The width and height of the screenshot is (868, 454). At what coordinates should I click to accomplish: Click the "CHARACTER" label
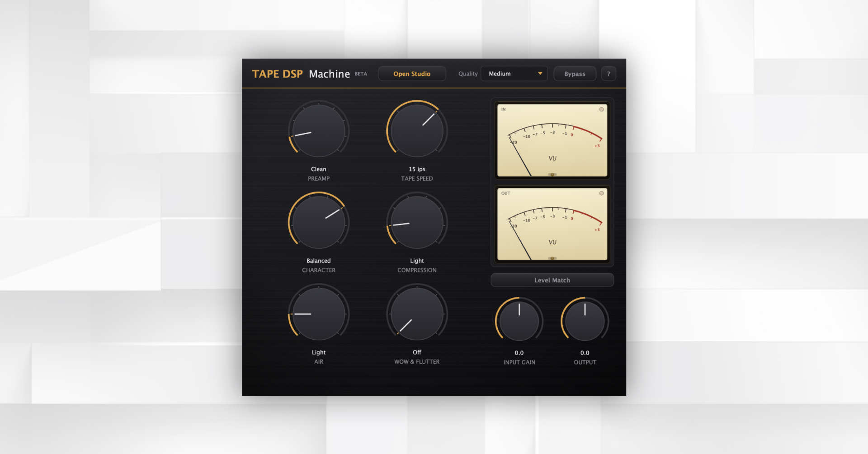319,270
